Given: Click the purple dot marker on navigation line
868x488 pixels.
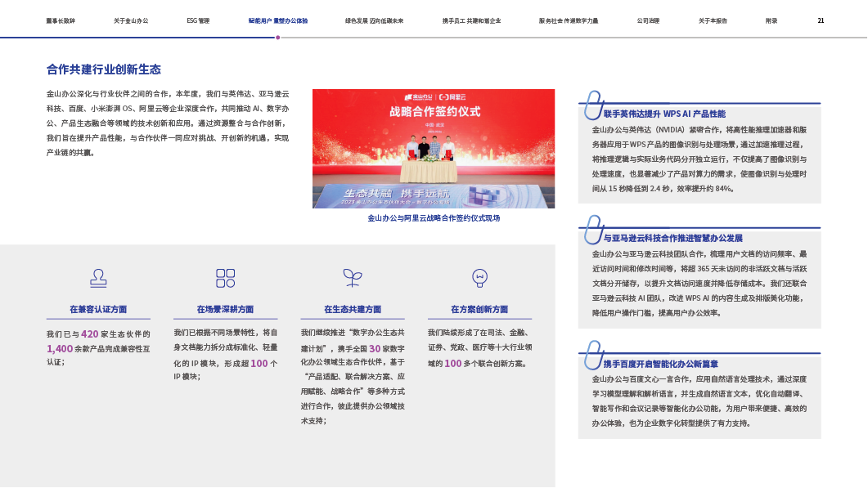Looking at the screenshot, I should pyautogui.click(x=278, y=38).
